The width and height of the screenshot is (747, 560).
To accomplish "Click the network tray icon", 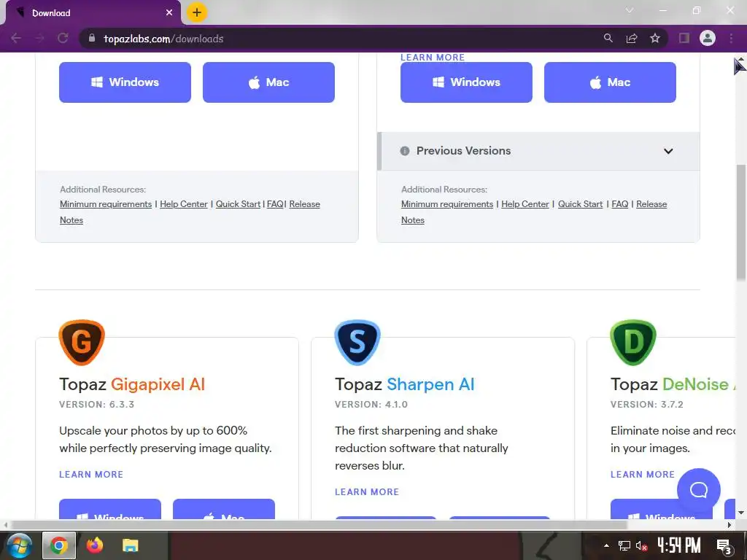I will pyautogui.click(x=624, y=546).
